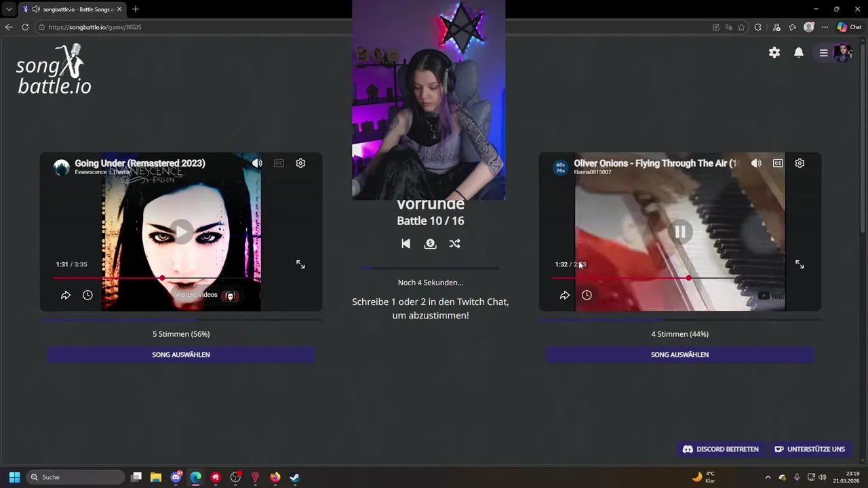Open Firefox from taskbar
This screenshot has height=488, width=868.
[x=275, y=477]
